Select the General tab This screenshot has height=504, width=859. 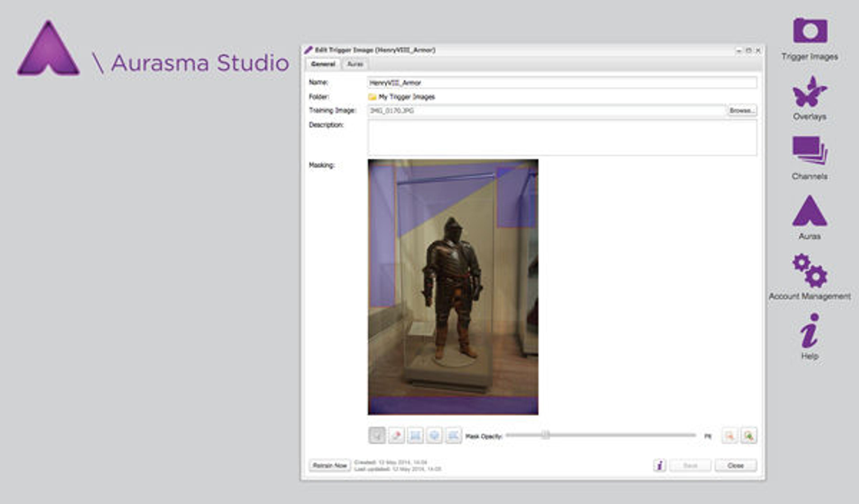(323, 64)
